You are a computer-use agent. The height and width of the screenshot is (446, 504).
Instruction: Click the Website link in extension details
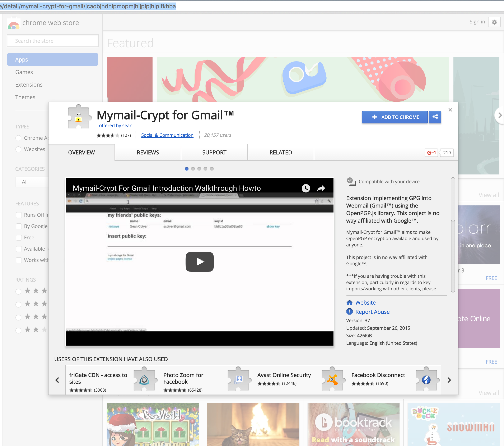tap(365, 302)
